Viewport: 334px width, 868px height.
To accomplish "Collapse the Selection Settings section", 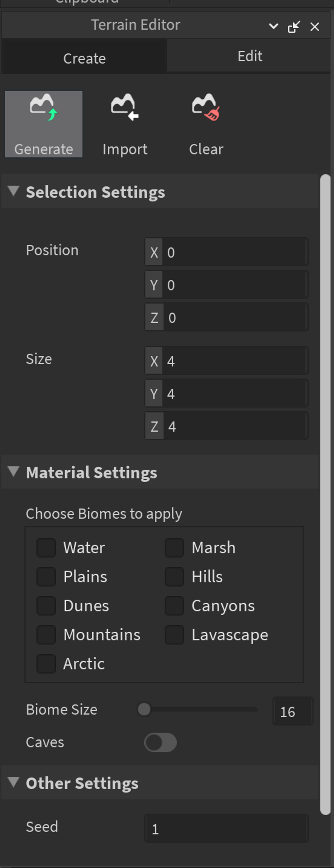I will [14, 191].
